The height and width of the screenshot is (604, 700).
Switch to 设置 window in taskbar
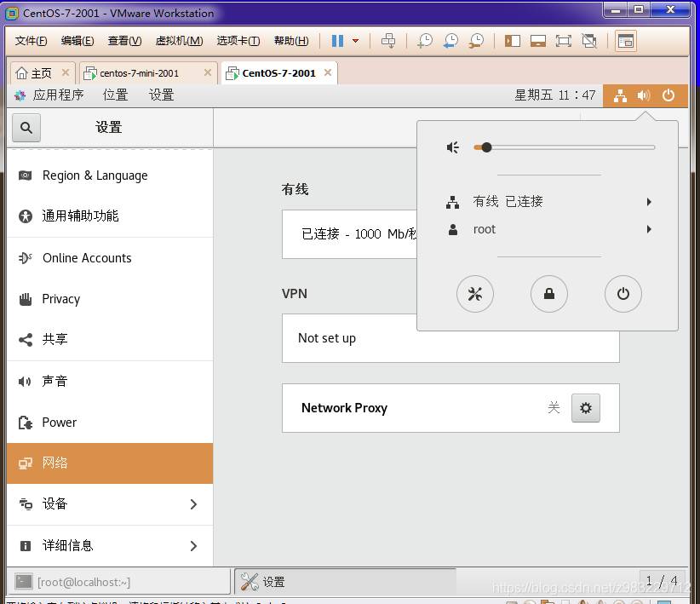pyautogui.click(x=345, y=582)
